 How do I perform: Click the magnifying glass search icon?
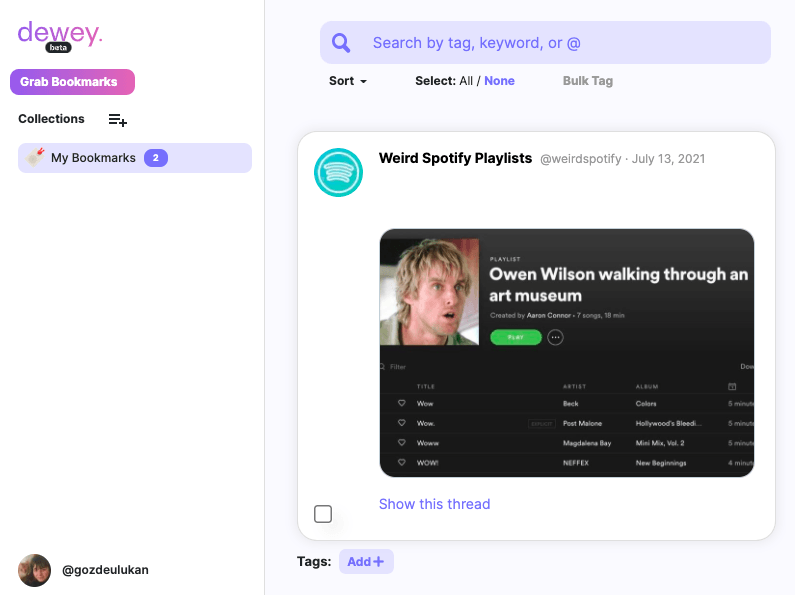coord(342,43)
